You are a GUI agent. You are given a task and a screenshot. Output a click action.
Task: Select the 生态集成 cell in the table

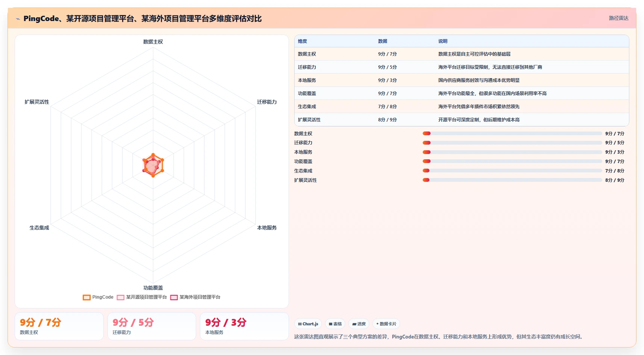[307, 107]
